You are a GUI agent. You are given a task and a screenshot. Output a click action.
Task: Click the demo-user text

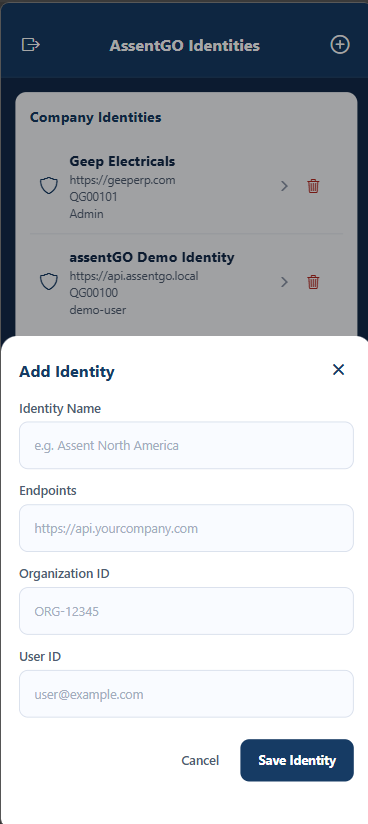point(98,310)
